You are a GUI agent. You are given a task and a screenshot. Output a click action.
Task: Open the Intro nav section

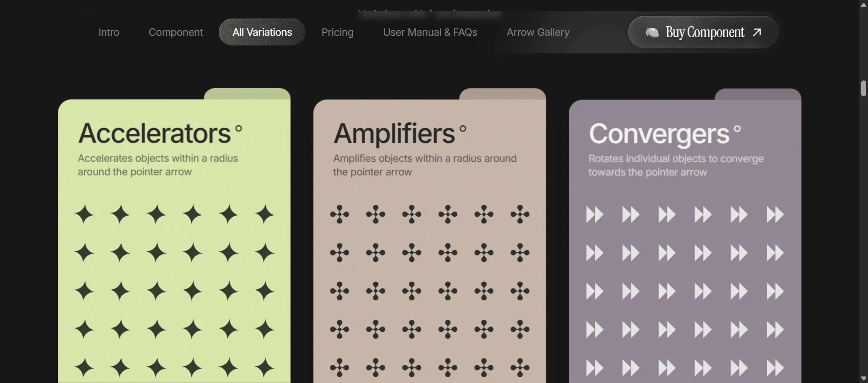[109, 32]
